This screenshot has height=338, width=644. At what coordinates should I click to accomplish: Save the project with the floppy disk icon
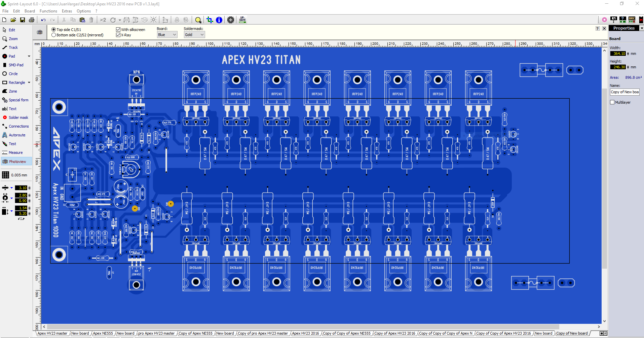click(x=23, y=20)
